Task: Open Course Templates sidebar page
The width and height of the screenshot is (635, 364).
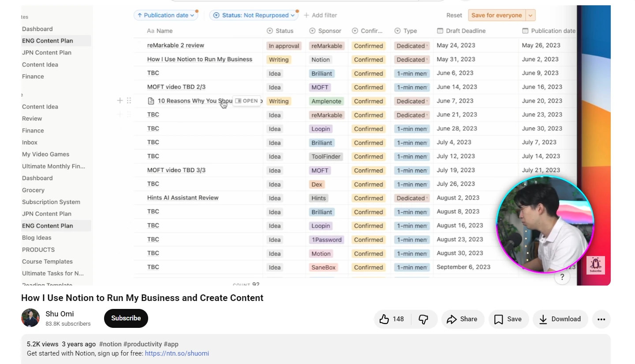Action: point(47,261)
